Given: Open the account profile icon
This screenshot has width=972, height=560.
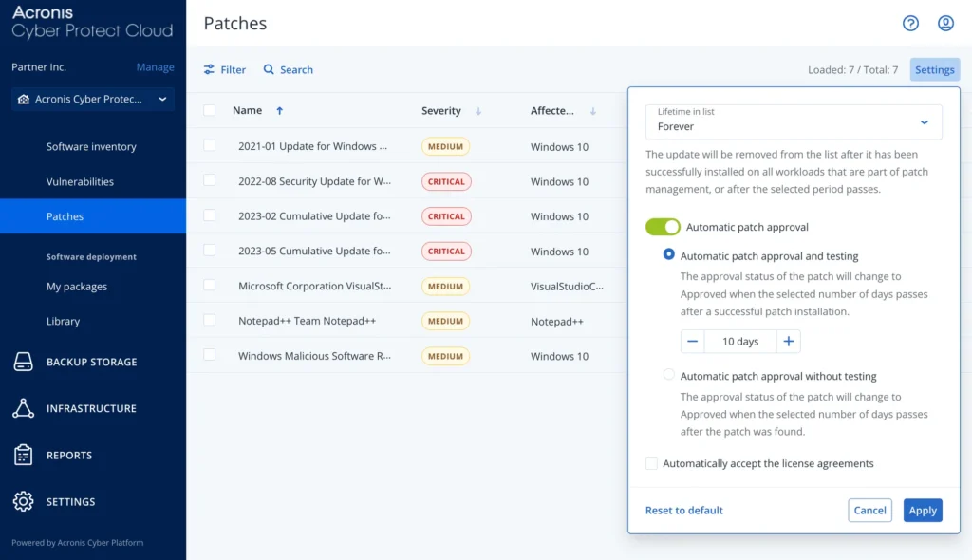Looking at the screenshot, I should [x=945, y=23].
